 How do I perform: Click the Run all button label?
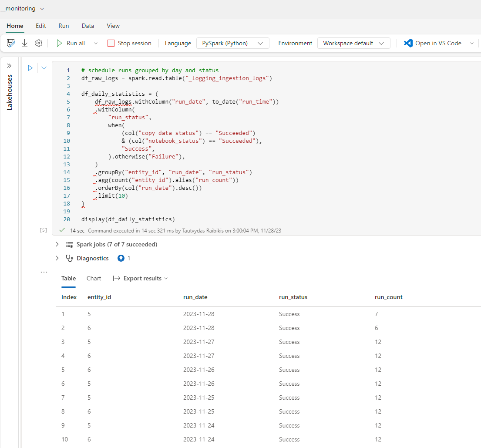click(x=75, y=43)
